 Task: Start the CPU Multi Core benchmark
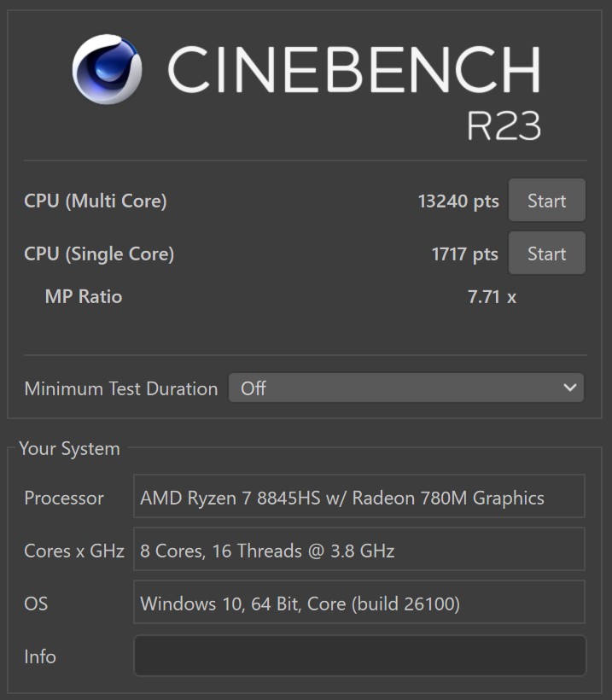coord(547,201)
